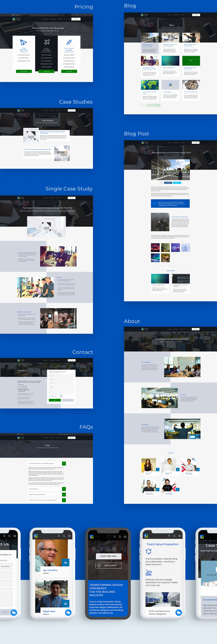Click Features in the About page navigation
Screen dimensions: 217x644
tap(169, 329)
